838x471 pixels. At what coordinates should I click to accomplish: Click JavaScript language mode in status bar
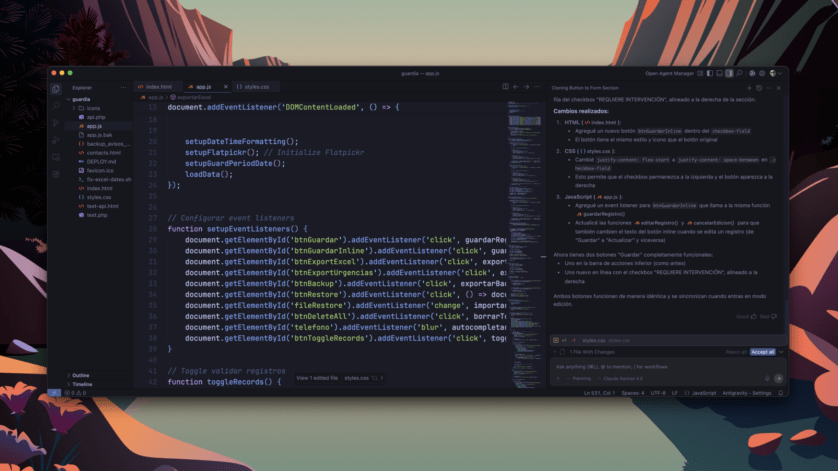click(700, 393)
